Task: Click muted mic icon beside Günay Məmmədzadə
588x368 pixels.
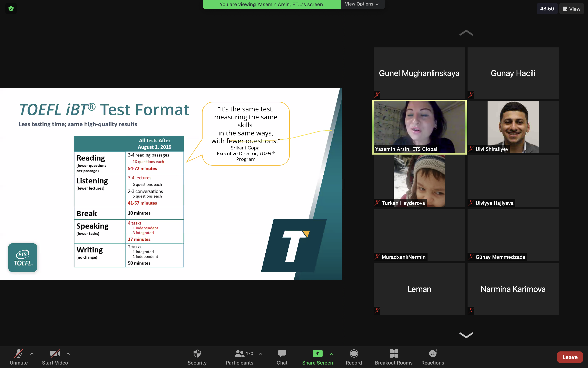Action: click(471, 257)
